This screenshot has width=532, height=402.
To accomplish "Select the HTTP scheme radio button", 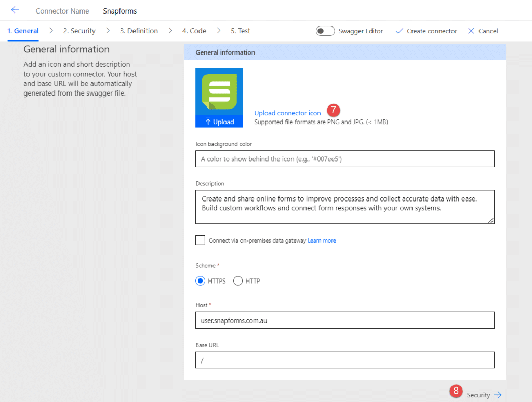I will 237,280.
